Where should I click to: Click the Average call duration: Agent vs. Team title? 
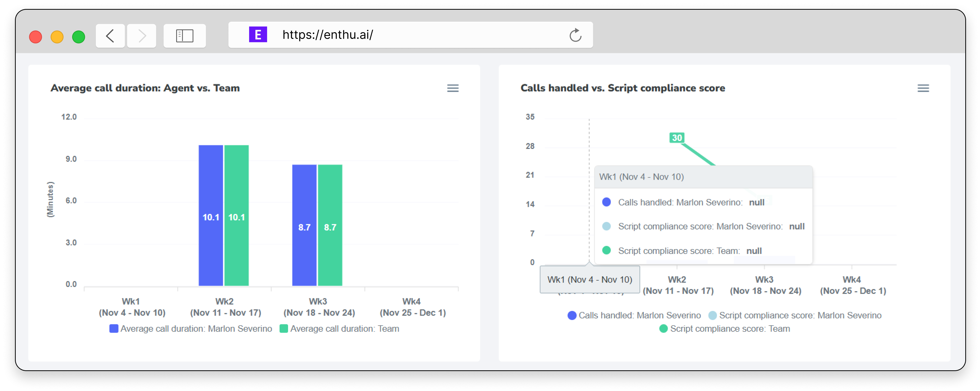coord(145,88)
